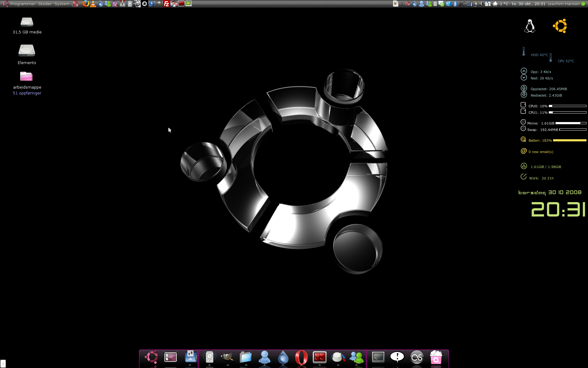
Task: Click the Ubuntu logo in the bottom dock
Action: (151, 357)
